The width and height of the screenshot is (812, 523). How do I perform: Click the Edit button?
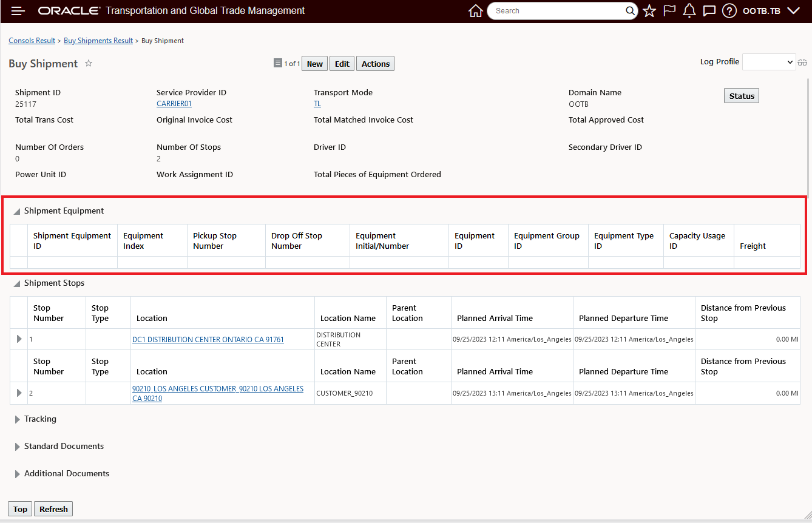pyautogui.click(x=342, y=64)
